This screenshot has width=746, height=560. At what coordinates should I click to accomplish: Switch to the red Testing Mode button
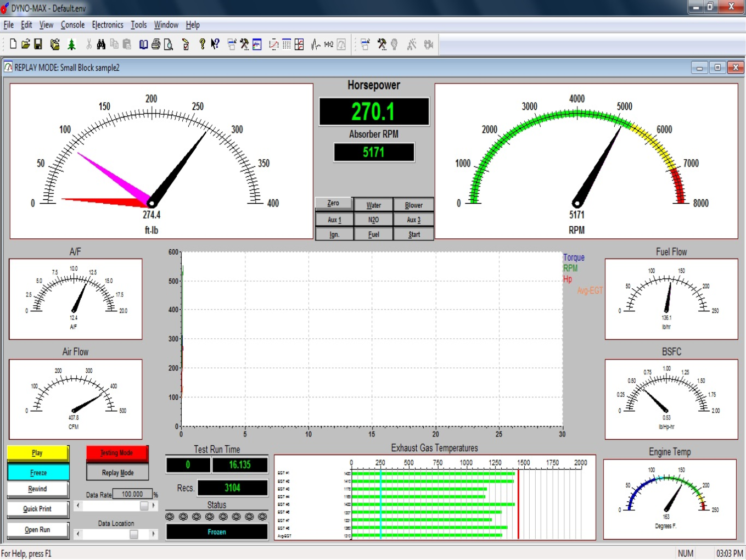117,453
